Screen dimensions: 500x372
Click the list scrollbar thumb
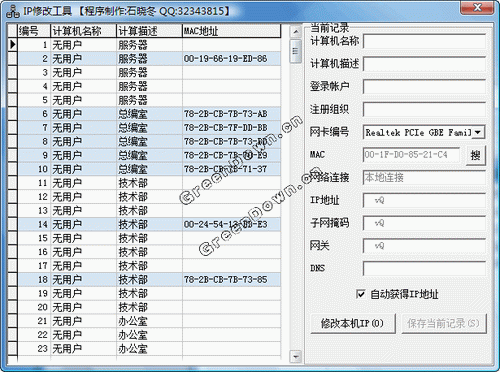pos(296,51)
